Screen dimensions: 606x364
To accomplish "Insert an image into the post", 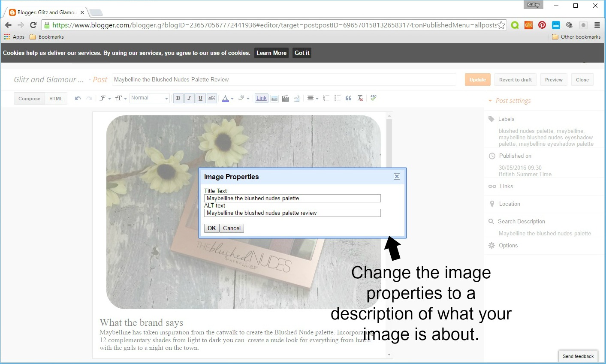I will [274, 98].
